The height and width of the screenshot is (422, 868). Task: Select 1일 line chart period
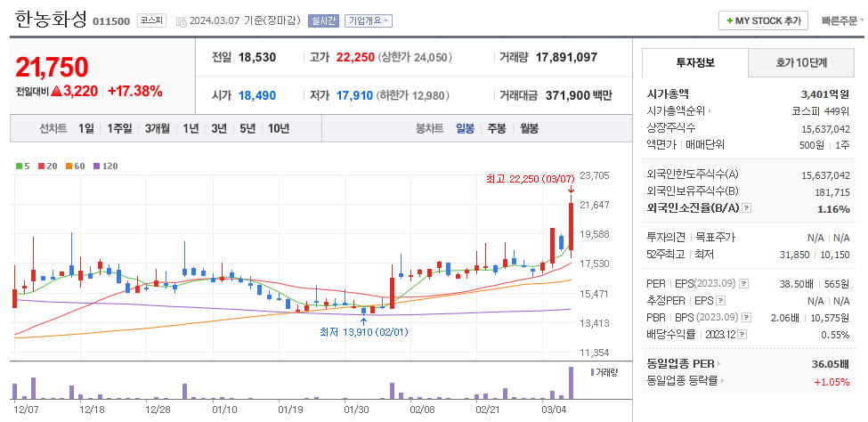click(85, 128)
